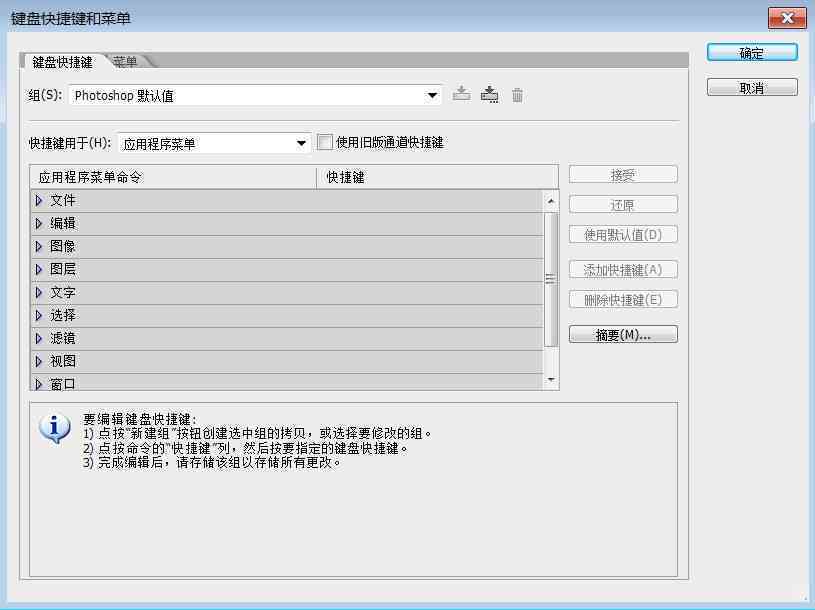Open the 快捷键用于 应用程序菜单 dropdown

[214, 143]
